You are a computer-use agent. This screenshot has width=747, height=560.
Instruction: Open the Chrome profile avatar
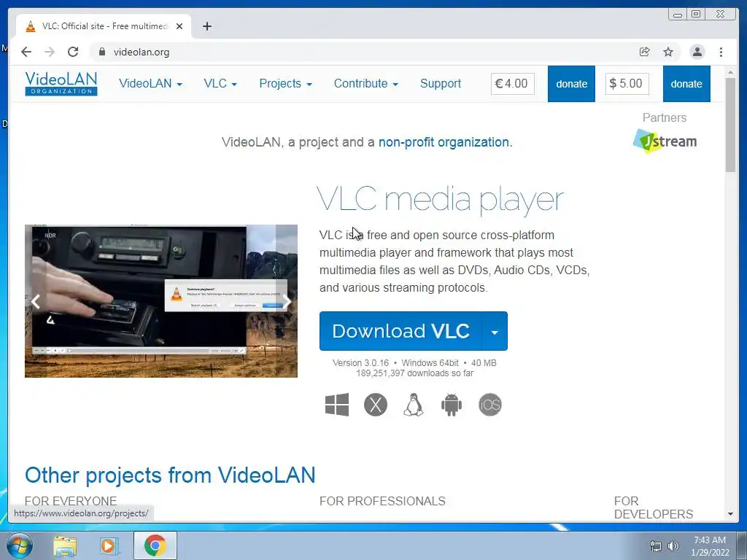(x=697, y=52)
